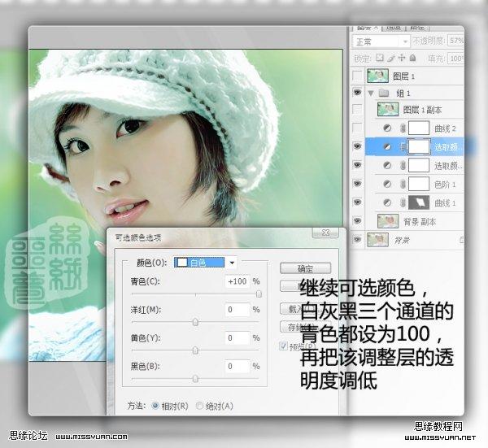Click the 曲线 1 layer mask thumbnail
488x448 pixels.
click(419, 202)
